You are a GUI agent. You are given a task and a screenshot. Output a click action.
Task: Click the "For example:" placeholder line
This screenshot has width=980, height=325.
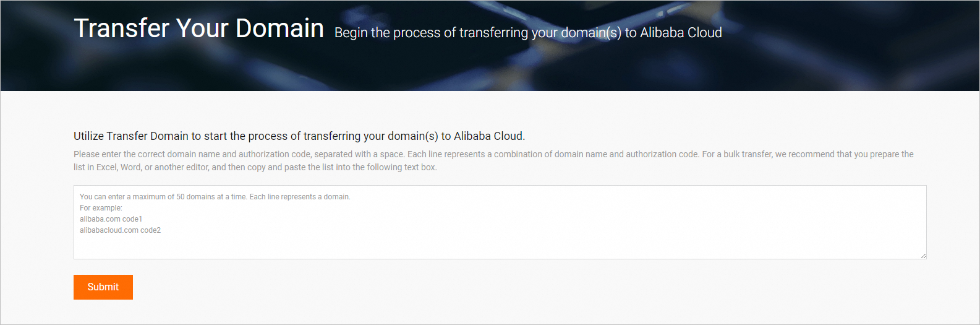point(101,208)
